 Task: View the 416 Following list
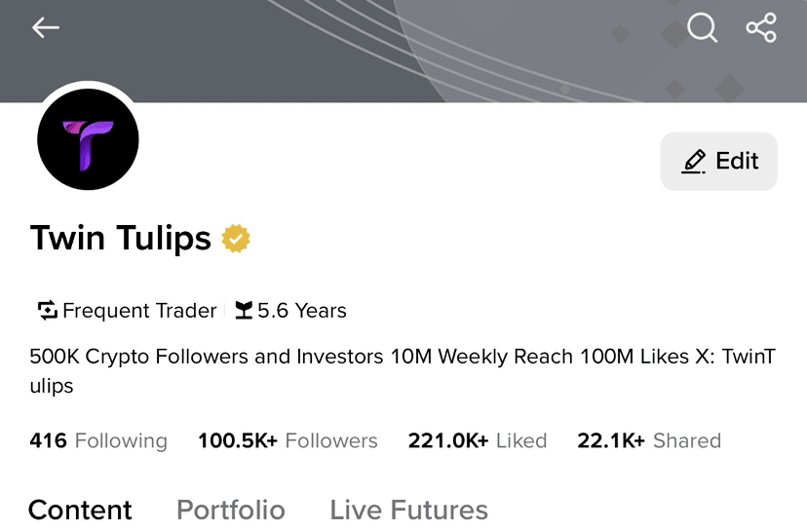(98, 440)
